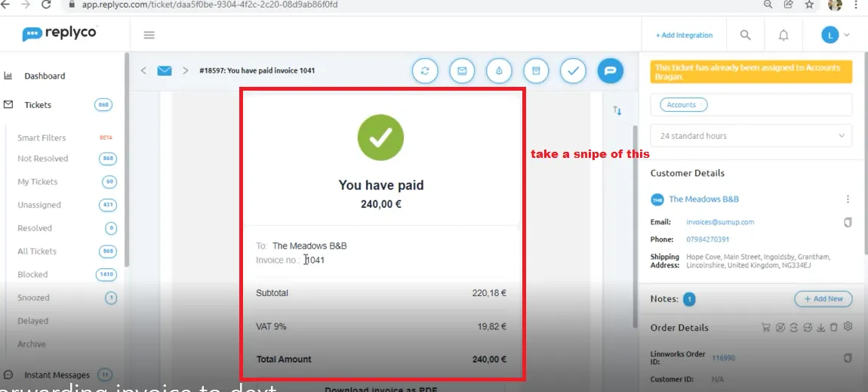This screenshot has width=868, height=392.
Task: Reload the page in browser
Action: coord(47,5)
